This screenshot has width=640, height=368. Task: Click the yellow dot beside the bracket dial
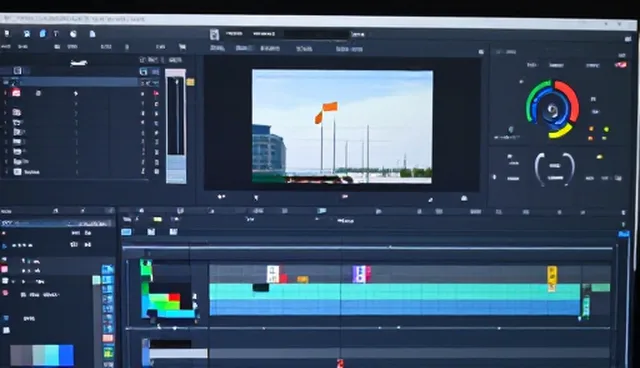tap(599, 157)
